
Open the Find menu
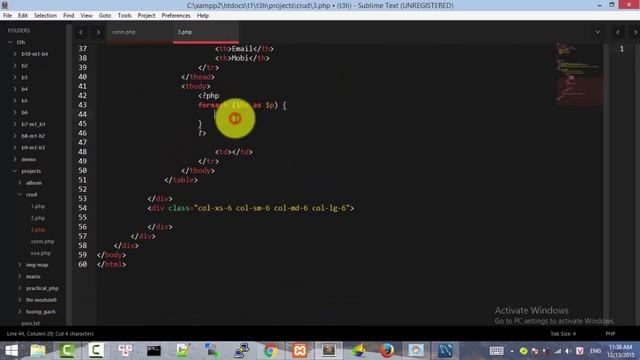[x=69, y=16]
